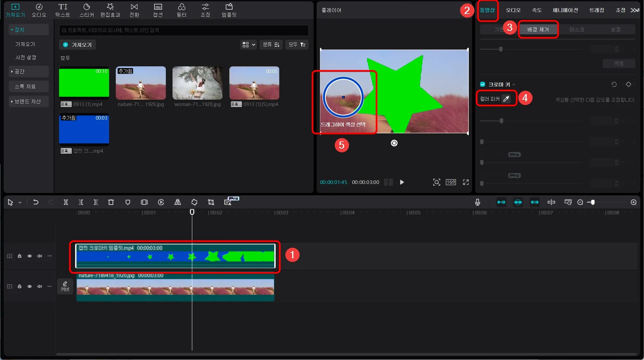This screenshot has height=360, width=644.
Task: Click the split clip icon
Action: tap(66, 202)
